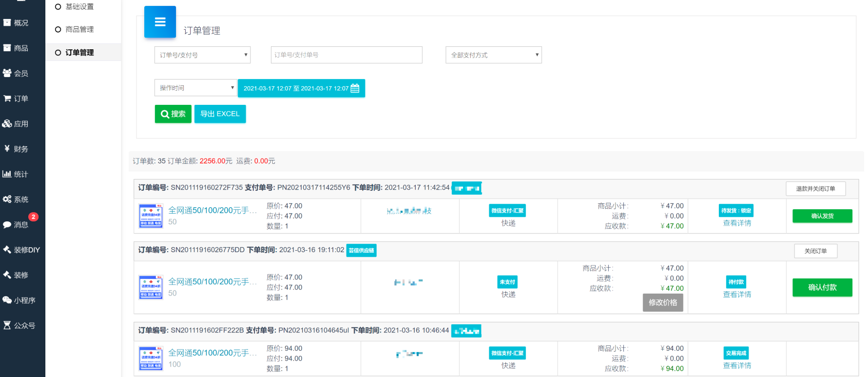Select the 基础设置 radio item
The height and width of the screenshot is (377, 868).
click(x=58, y=7)
